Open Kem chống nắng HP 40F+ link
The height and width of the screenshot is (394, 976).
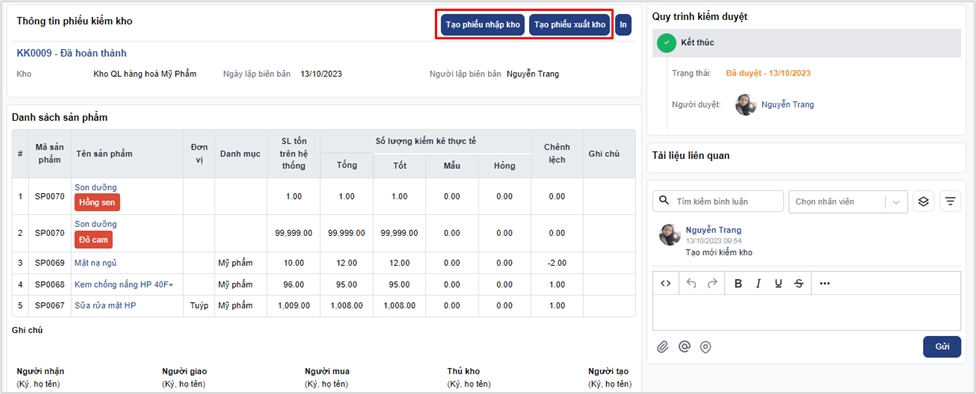(124, 284)
